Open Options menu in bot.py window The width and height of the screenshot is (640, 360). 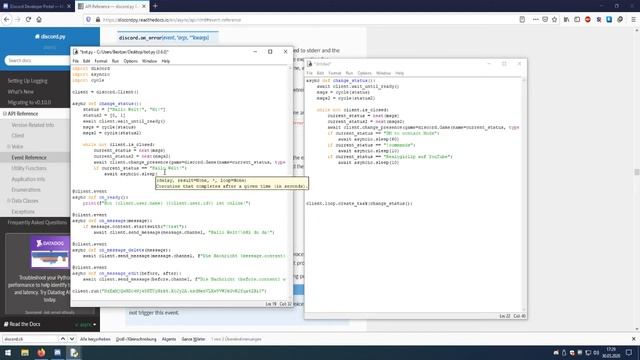131,61
